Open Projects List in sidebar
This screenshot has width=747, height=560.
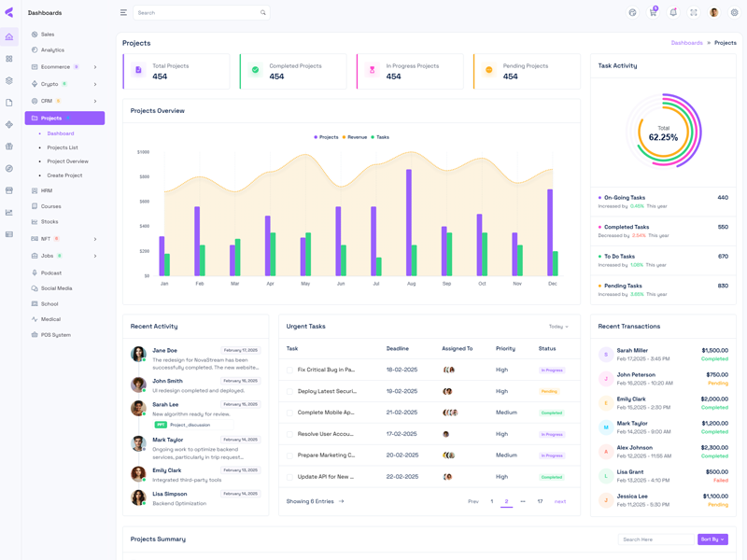63,147
